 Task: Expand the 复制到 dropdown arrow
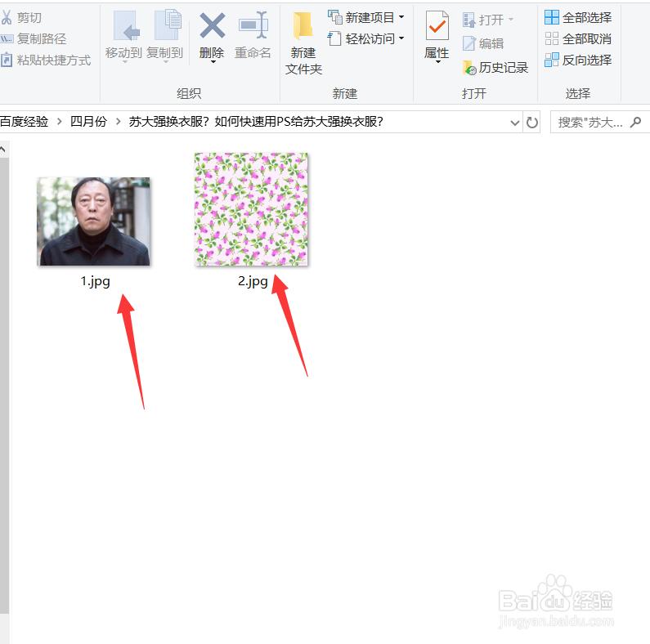coord(165,62)
